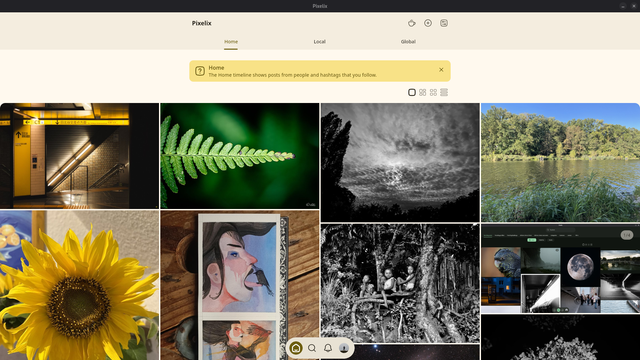Select the single-square grid layout
Viewport: 640px width, 360px height.
pos(412,93)
